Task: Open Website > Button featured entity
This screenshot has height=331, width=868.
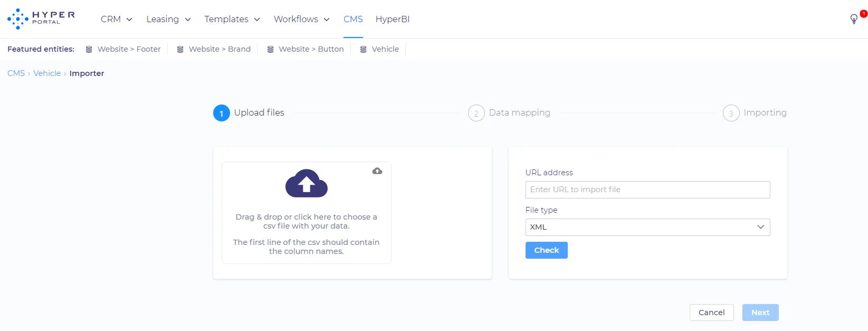Action: tap(311, 49)
